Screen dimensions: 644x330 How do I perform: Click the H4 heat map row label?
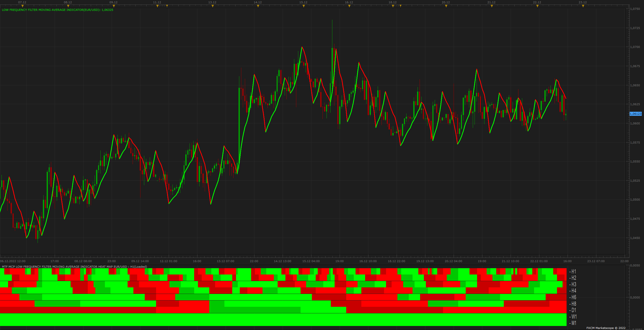[x=573, y=291]
